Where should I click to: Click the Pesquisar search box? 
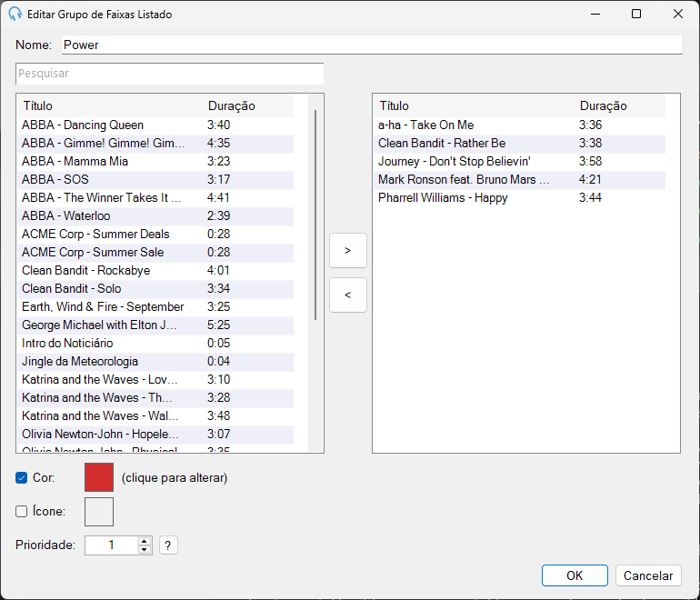pyautogui.click(x=170, y=74)
